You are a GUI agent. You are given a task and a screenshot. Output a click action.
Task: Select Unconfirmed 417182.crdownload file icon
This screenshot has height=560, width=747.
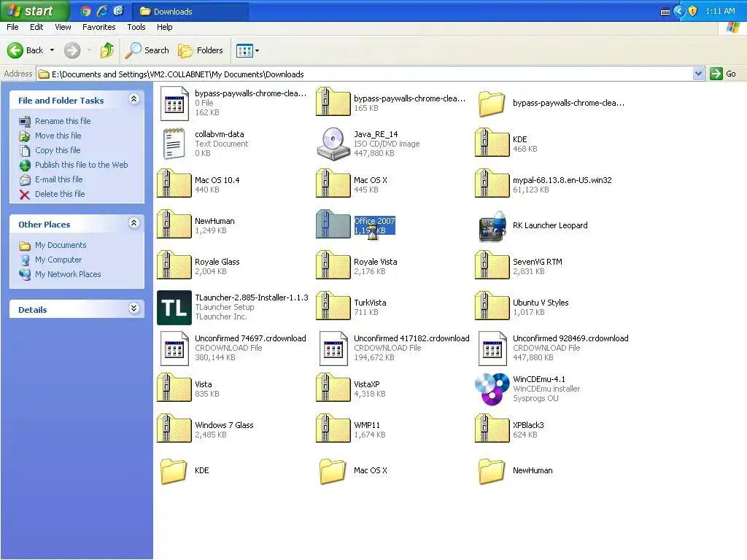[x=333, y=349]
